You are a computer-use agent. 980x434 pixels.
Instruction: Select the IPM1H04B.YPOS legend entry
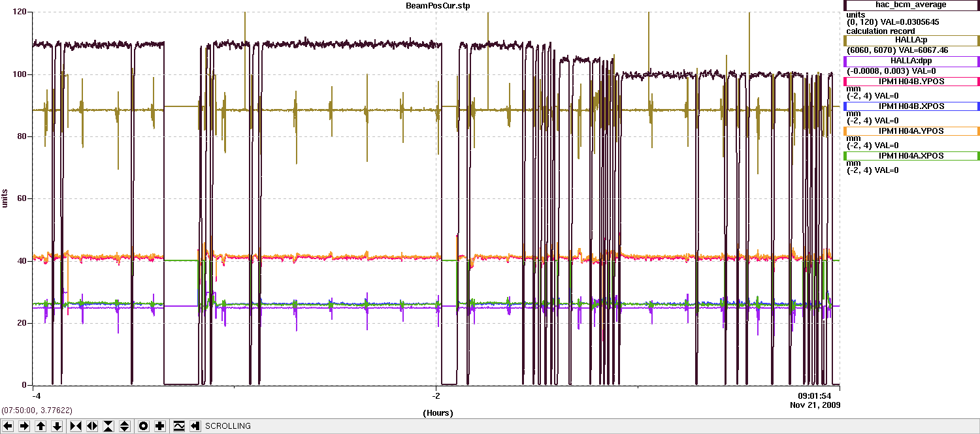point(912,82)
